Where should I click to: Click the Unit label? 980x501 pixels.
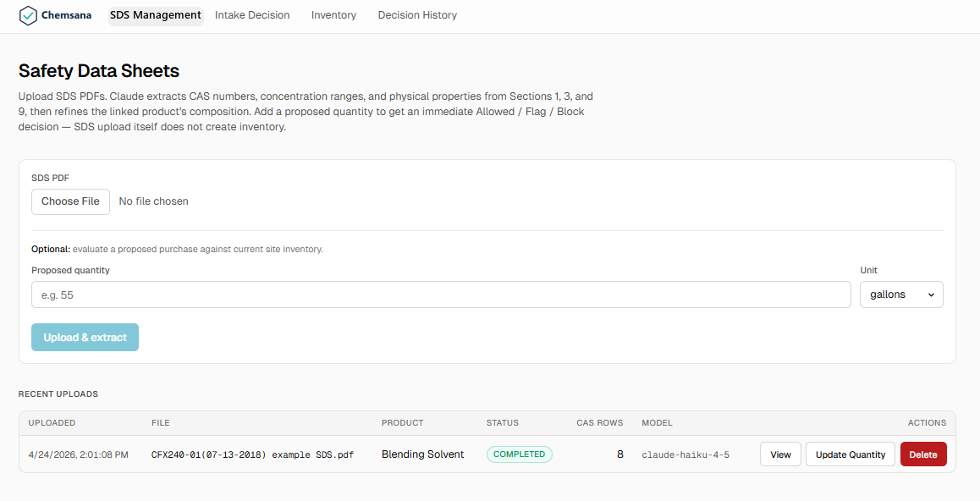pos(869,271)
